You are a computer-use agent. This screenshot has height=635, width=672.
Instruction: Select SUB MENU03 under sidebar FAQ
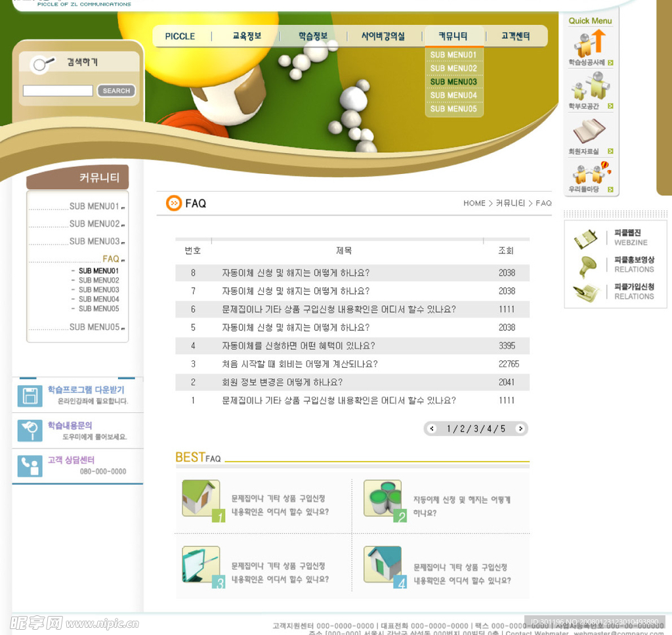click(x=98, y=290)
